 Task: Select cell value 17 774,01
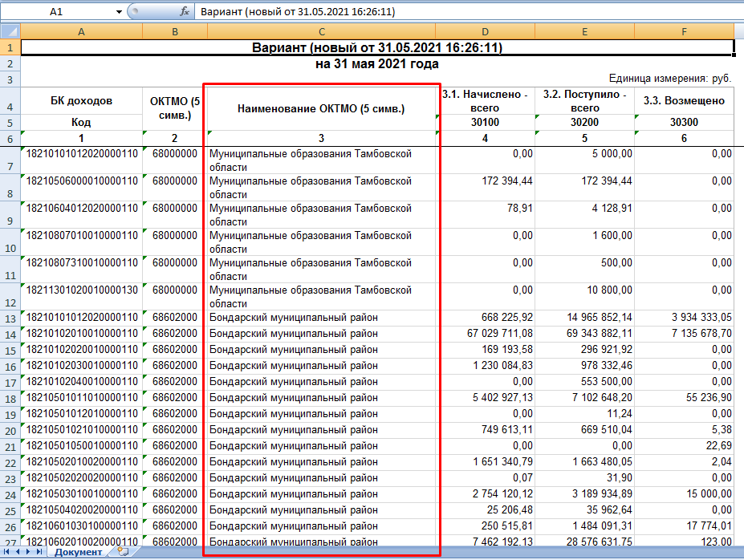685,526
